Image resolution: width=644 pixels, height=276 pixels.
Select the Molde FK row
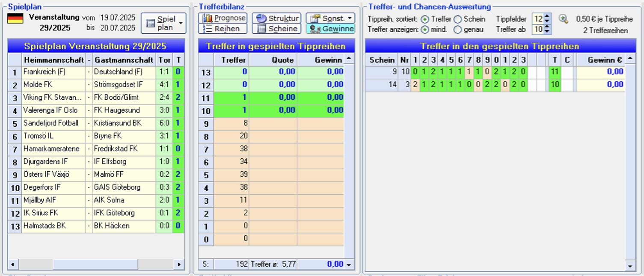(96, 85)
